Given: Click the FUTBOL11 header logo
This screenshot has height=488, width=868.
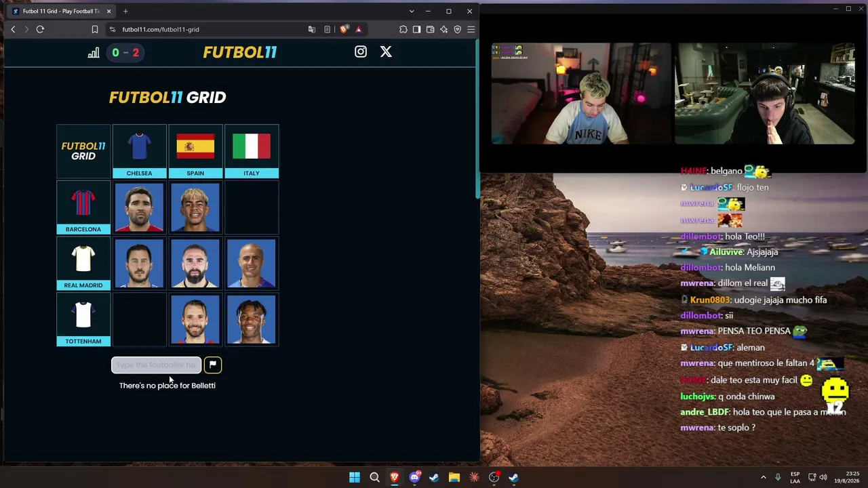Looking at the screenshot, I should [240, 52].
